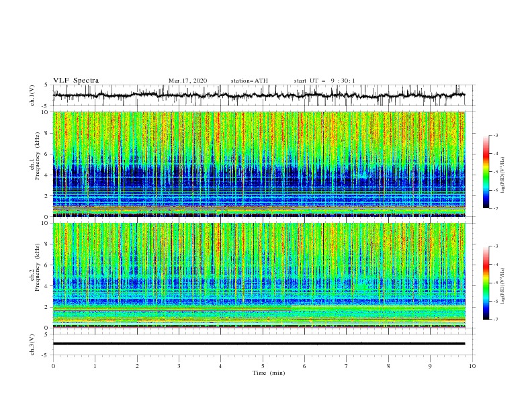Select the date text "Mar.17, 2020"
Image resolution: width=532 pixels, height=411 pixels.
coord(187,81)
